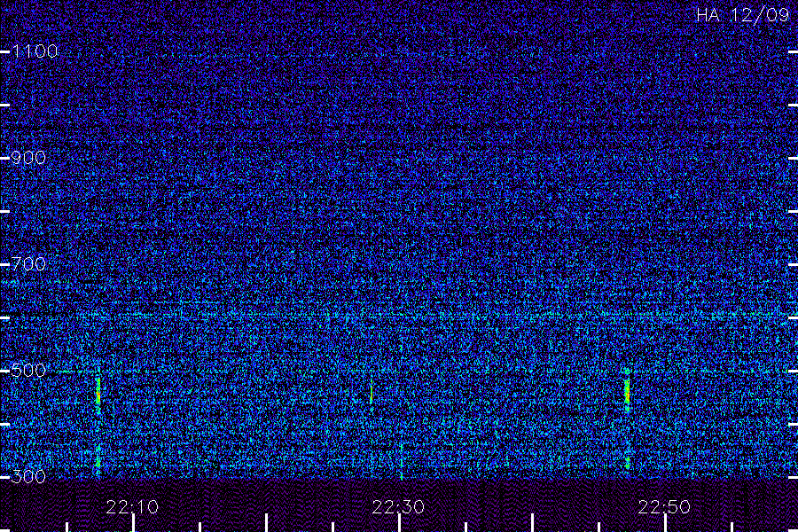Image resolution: width=798 pixels, height=532 pixels.
Task: Click the 500 frequency axis label
Action: click(28, 371)
